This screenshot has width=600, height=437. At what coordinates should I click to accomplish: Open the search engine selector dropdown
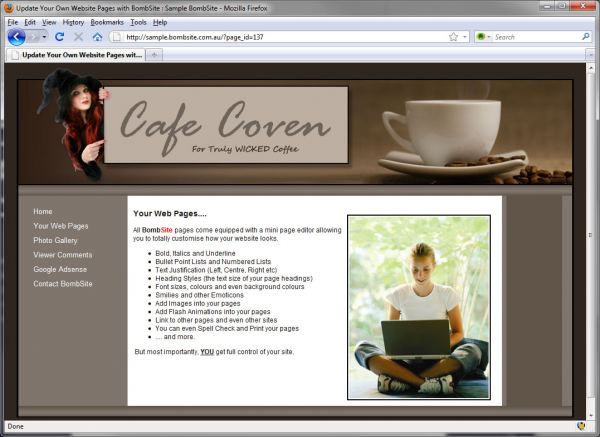coord(483,37)
